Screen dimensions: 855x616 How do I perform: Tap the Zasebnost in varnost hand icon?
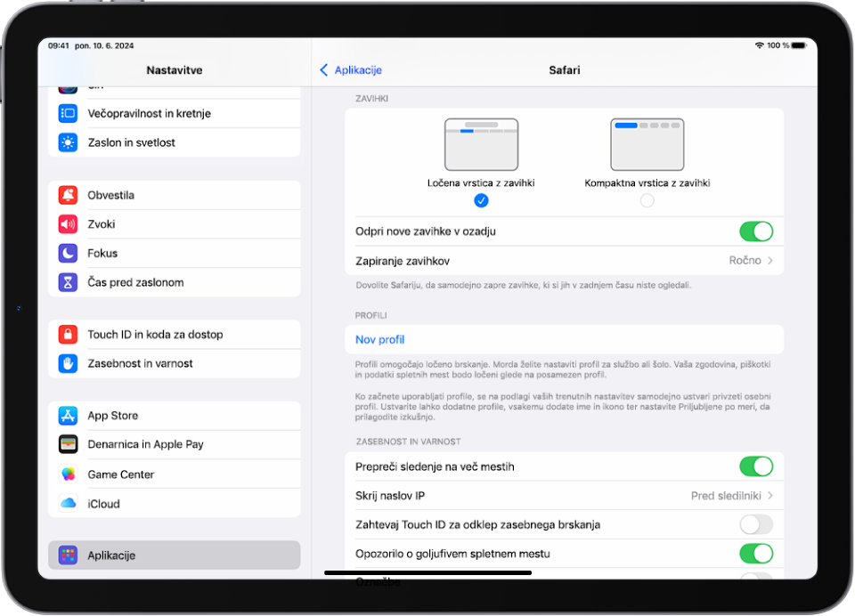coord(68,363)
